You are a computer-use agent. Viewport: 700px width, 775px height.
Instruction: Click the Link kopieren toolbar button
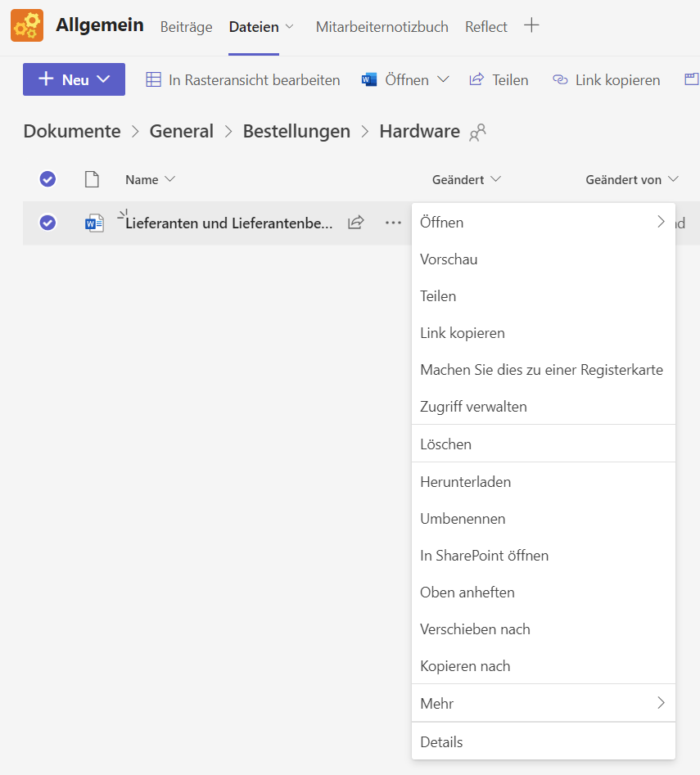click(607, 79)
